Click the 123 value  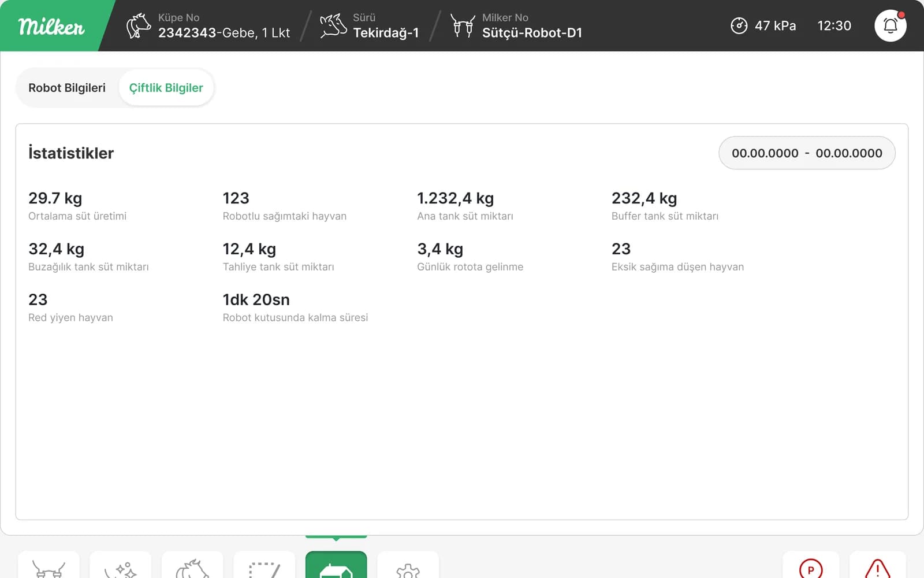coord(236,198)
